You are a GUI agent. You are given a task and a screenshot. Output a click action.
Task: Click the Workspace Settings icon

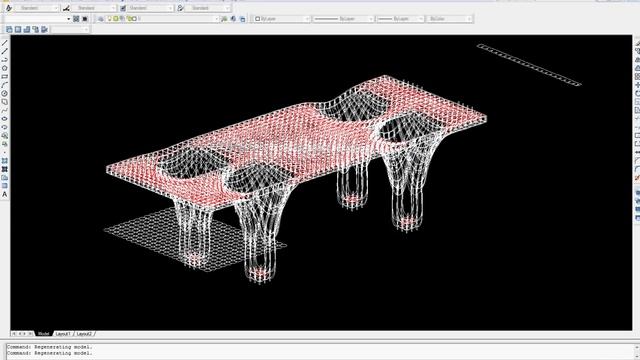(x=76, y=19)
